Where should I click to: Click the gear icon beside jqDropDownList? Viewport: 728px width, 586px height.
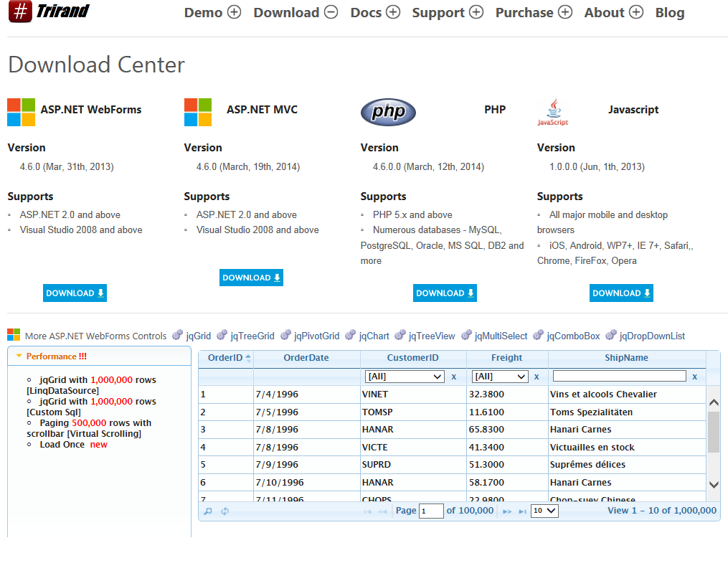[611, 335]
